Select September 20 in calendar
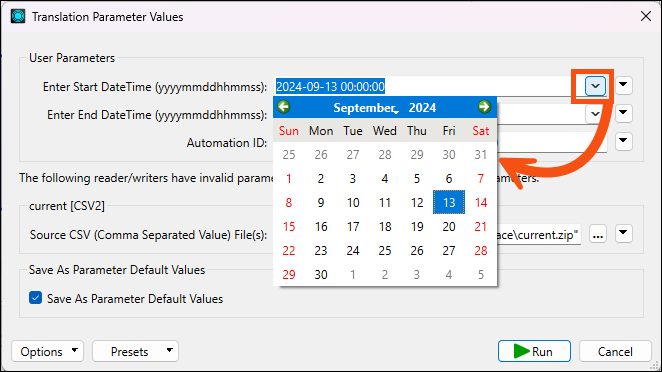 449,227
